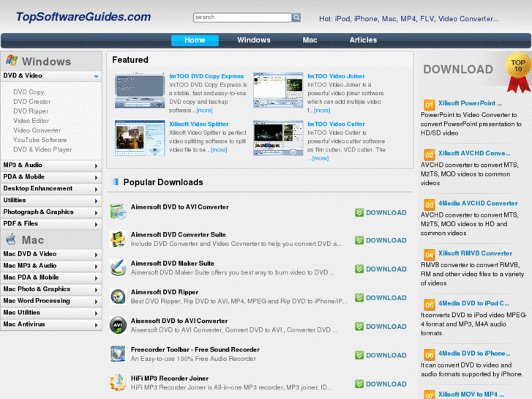The height and width of the screenshot is (399, 532).
Task: Select DVD Ripper subcategory
Action: coord(31,111)
